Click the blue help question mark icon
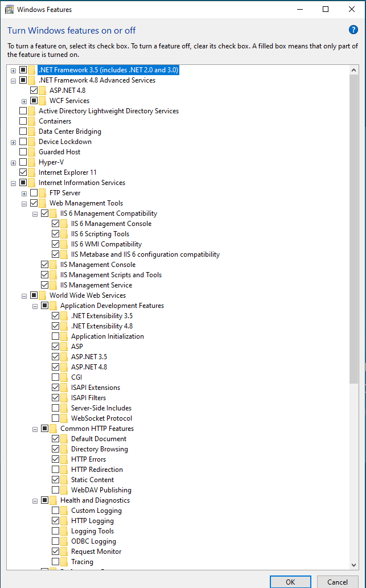 [x=353, y=30]
